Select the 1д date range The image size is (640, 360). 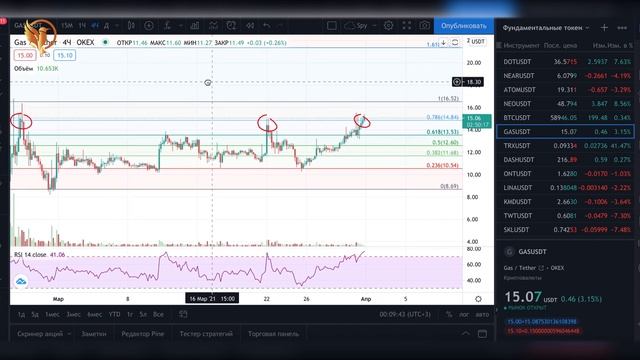[x=21, y=314]
